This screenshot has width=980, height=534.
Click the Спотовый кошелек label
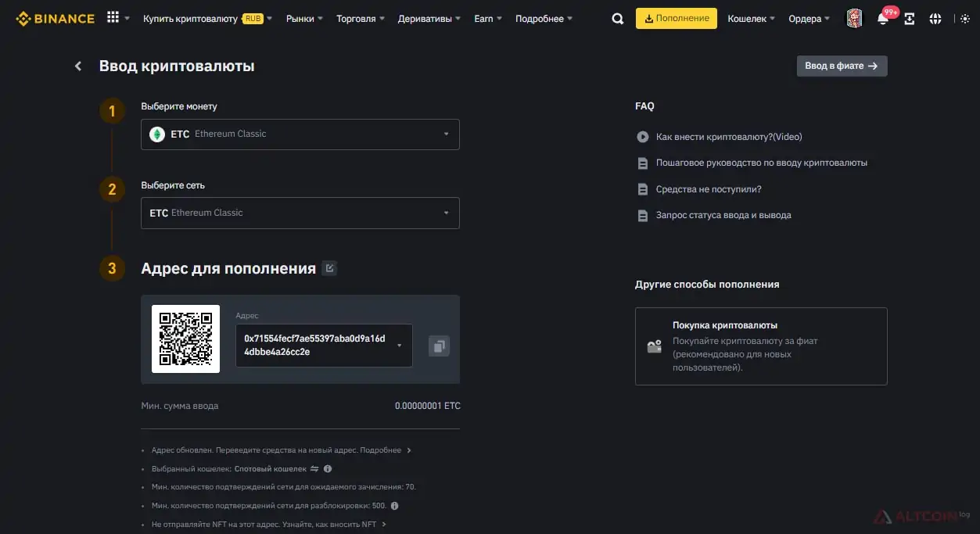271,469
